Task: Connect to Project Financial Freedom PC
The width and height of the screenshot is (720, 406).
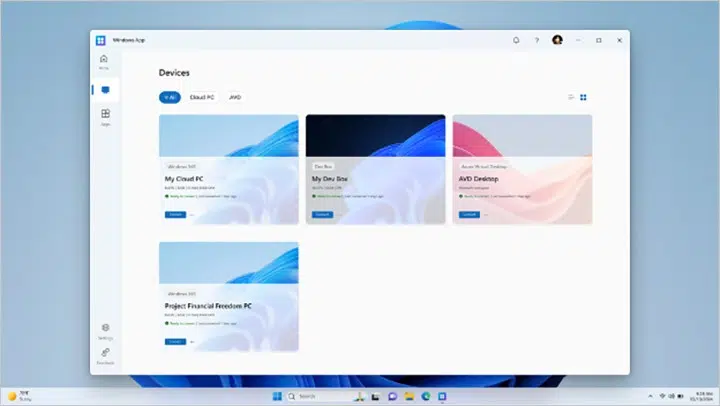Action: coord(175,342)
